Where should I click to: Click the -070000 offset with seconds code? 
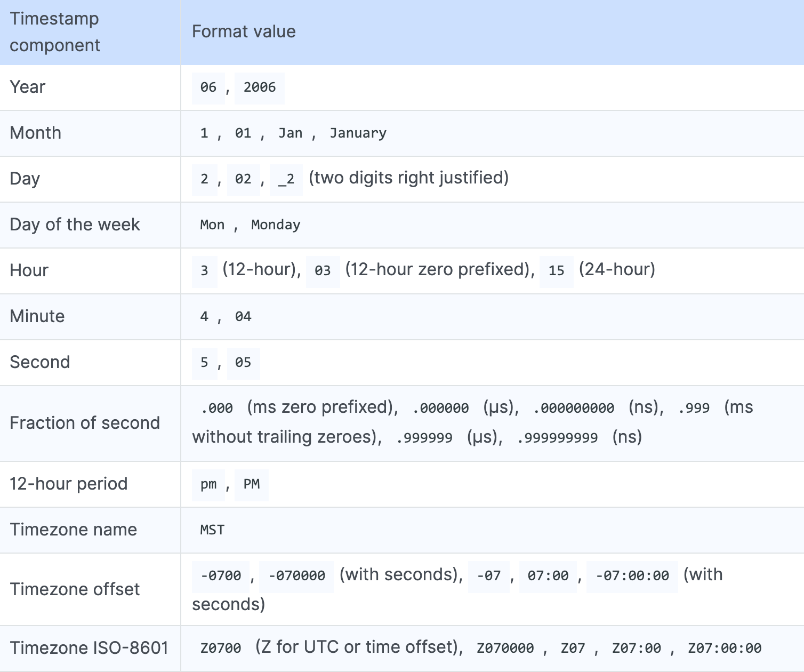296,576
